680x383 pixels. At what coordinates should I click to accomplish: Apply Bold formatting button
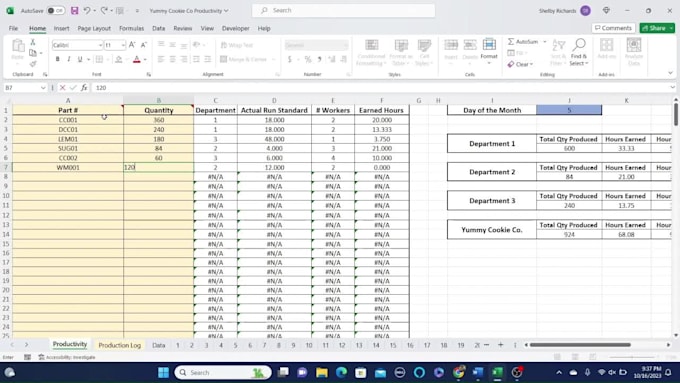(x=57, y=59)
